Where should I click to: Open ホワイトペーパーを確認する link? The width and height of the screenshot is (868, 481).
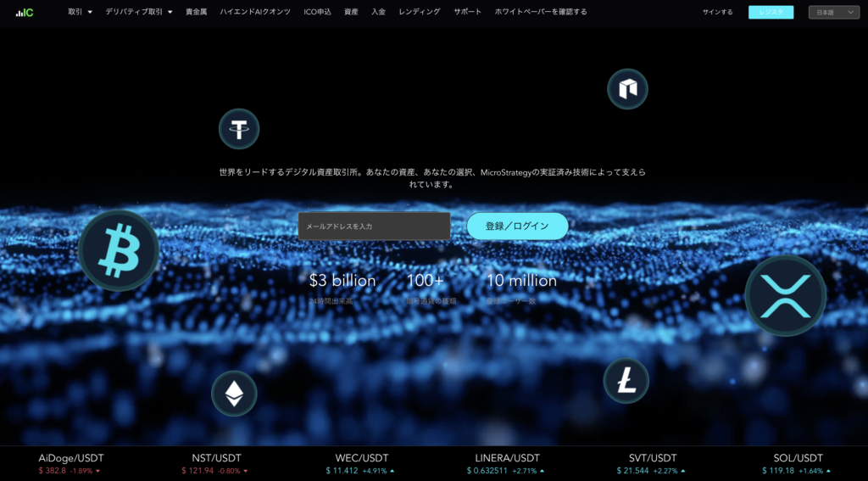pos(541,12)
